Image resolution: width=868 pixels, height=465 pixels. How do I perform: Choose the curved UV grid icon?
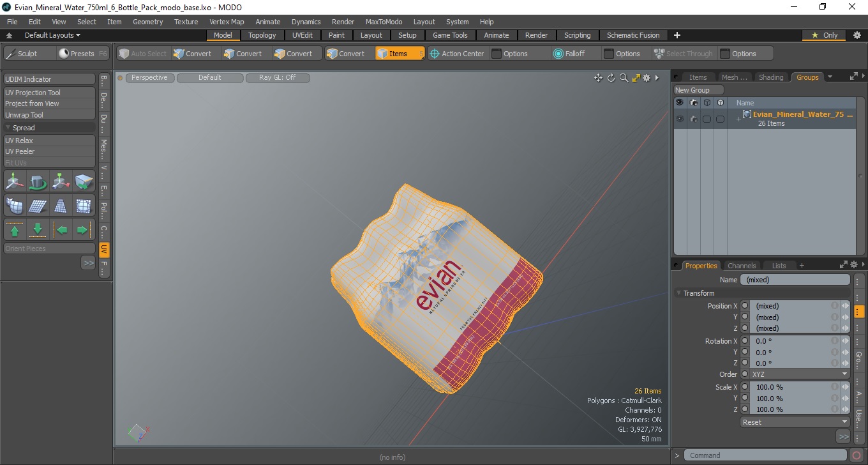point(15,206)
